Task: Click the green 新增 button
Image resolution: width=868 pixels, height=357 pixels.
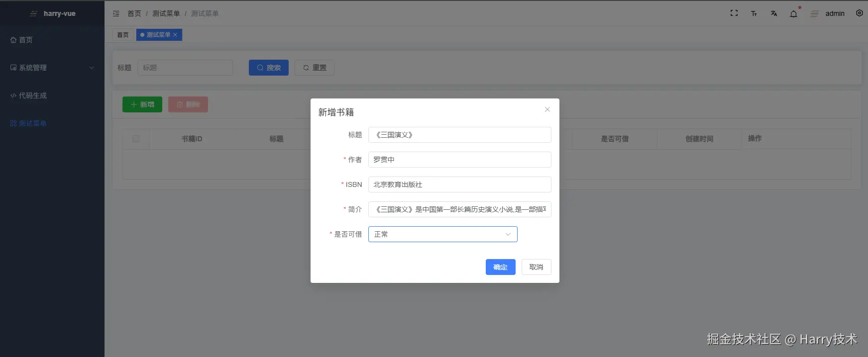Action: [x=142, y=104]
